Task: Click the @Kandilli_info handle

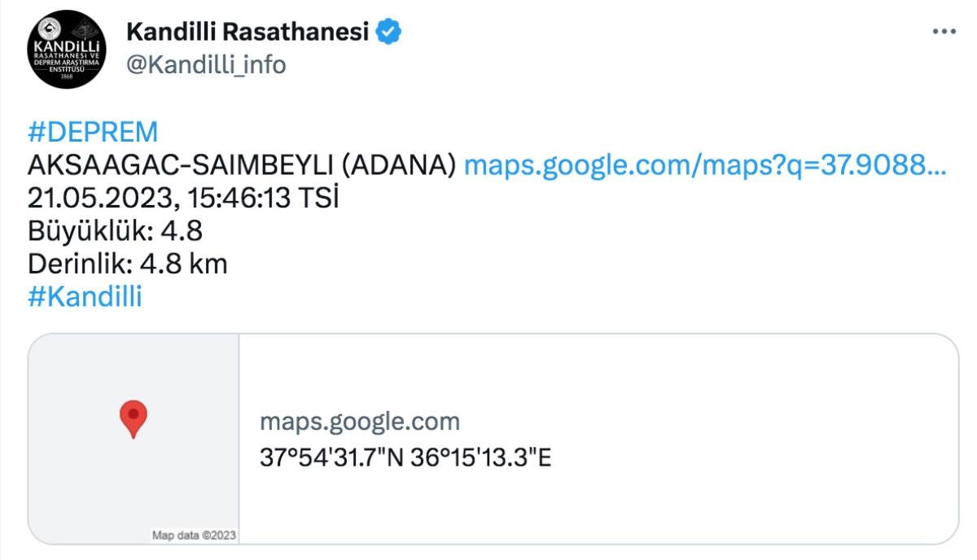Action: pos(206,64)
